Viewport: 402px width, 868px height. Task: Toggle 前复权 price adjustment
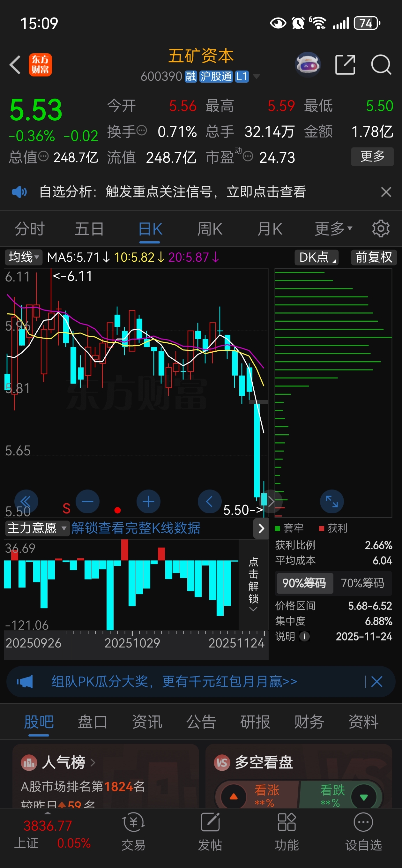click(x=374, y=258)
